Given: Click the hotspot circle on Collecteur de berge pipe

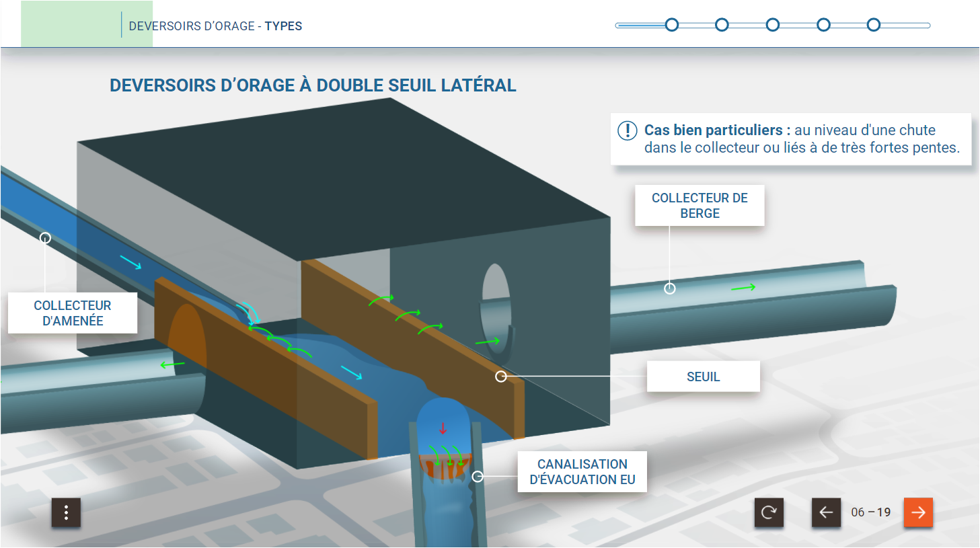Looking at the screenshot, I should pyautogui.click(x=670, y=288).
